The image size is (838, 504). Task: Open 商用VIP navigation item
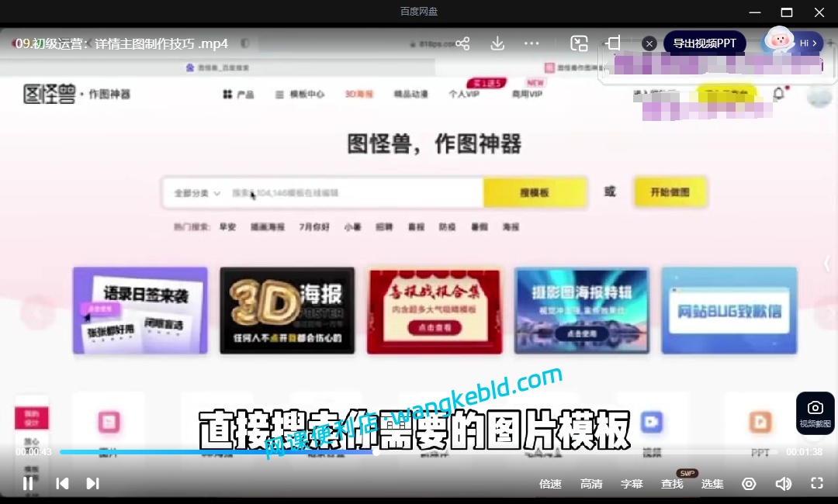tap(527, 94)
